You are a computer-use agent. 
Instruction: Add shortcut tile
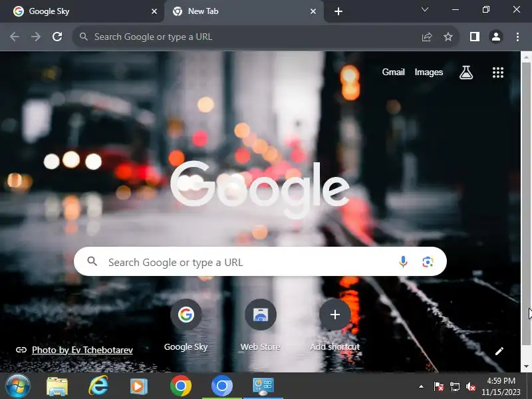click(335, 325)
